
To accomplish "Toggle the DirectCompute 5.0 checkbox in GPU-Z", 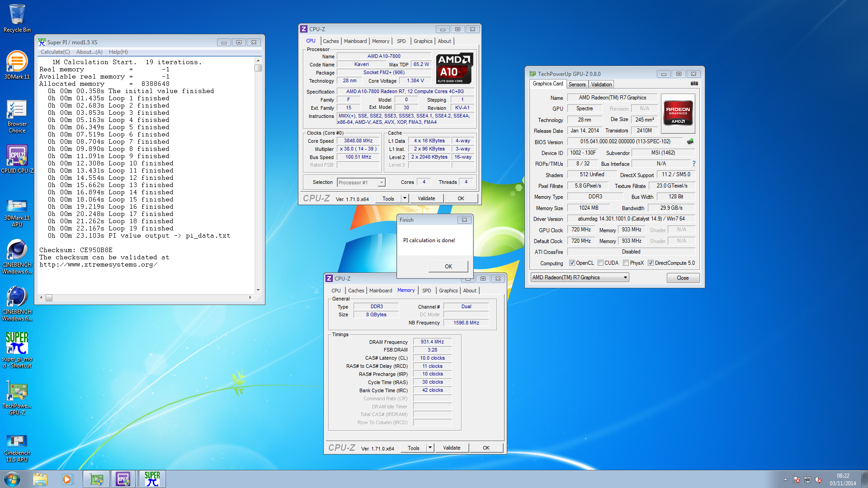I will [x=651, y=263].
